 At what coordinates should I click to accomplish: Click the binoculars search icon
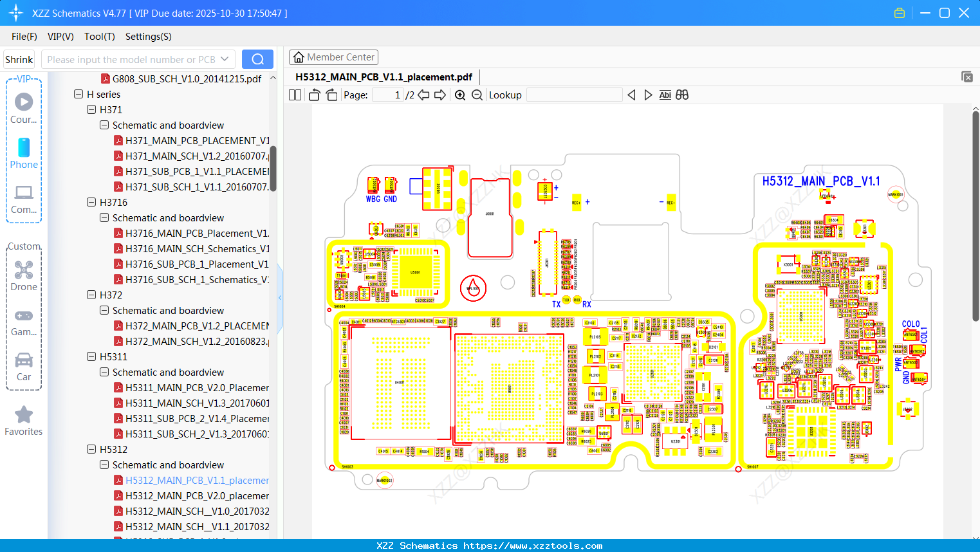tap(682, 95)
